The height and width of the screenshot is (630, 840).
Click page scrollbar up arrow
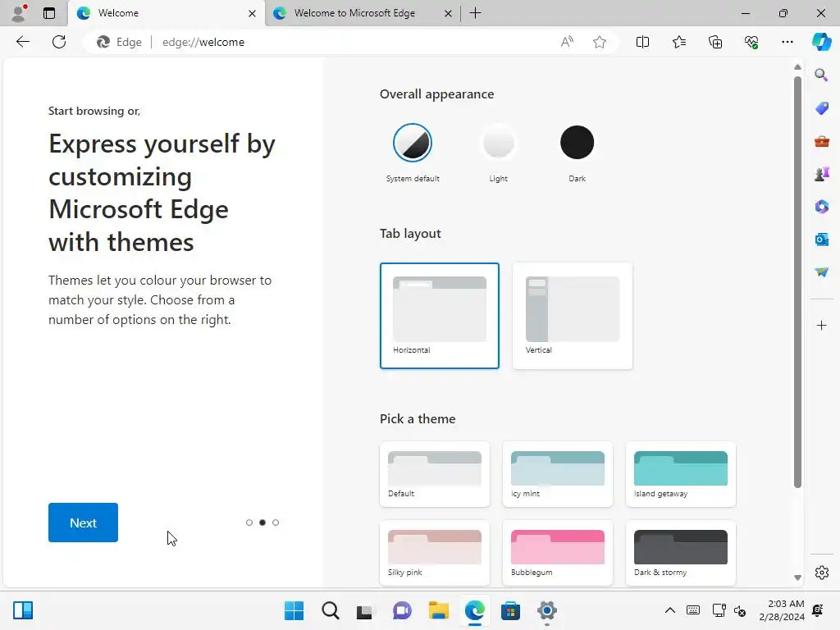click(797, 67)
